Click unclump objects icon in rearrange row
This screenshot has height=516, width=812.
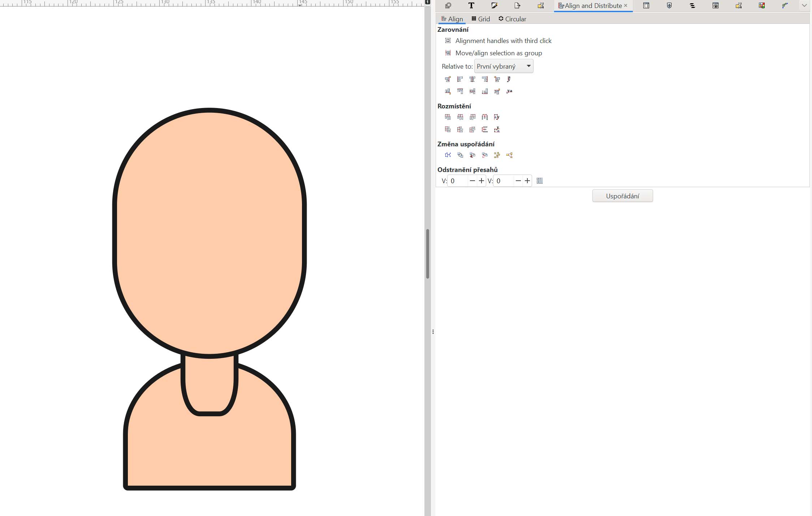pos(509,155)
